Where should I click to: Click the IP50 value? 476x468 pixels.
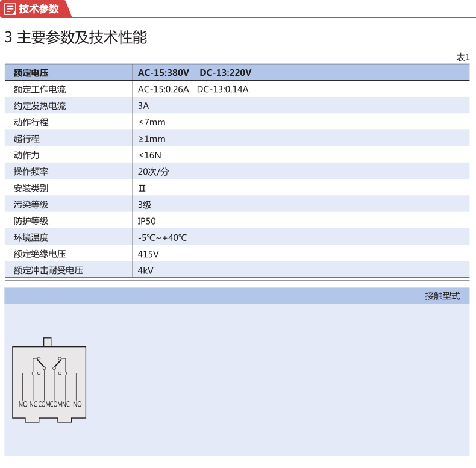[x=146, y=221]
